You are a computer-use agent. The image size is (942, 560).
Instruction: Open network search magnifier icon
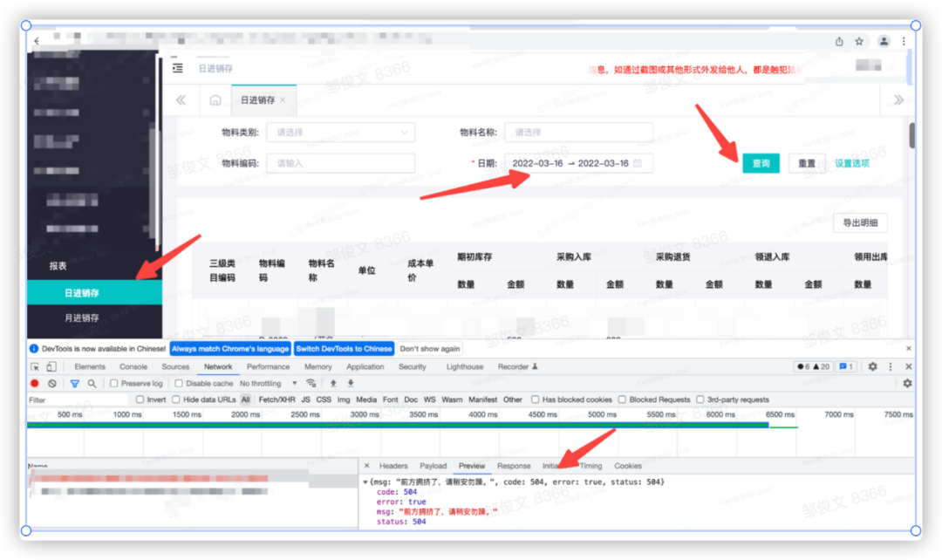(x=92, y=383)
